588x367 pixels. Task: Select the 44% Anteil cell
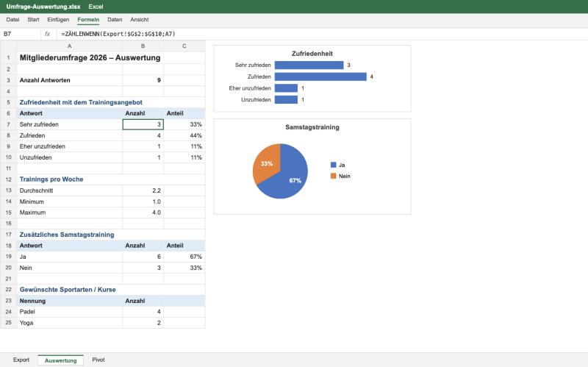pos(184,135)
